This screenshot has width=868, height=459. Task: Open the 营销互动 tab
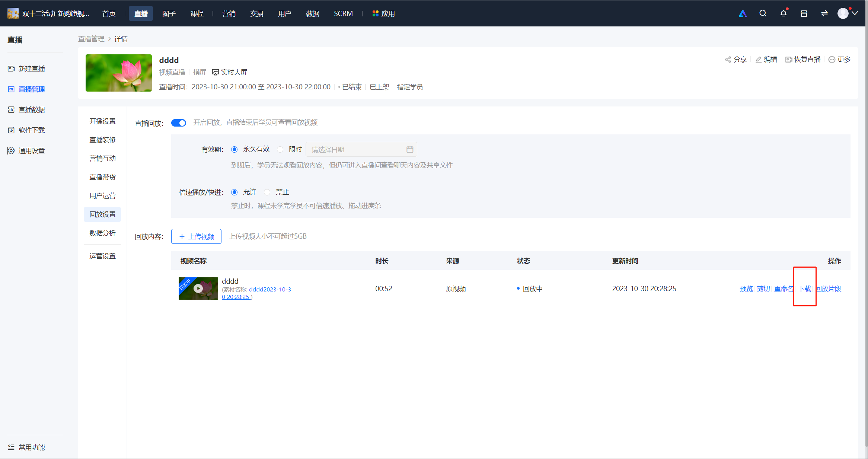click(x=102, y=159)
